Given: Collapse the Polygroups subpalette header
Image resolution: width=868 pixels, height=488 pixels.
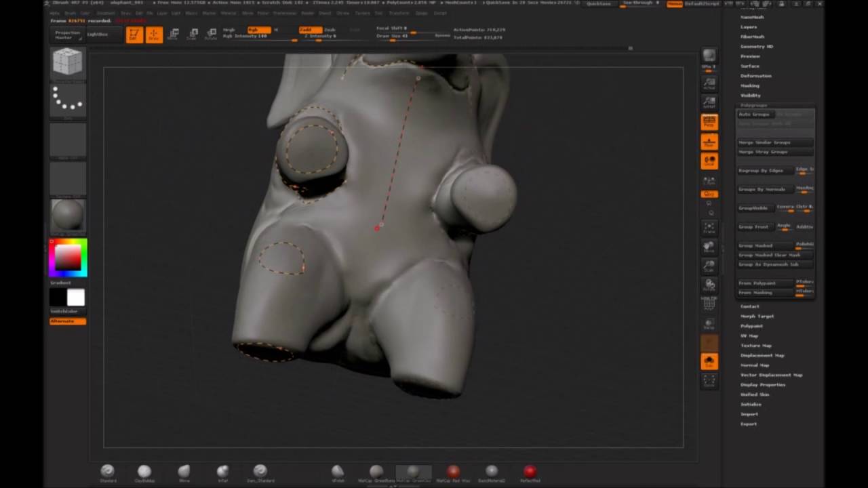Looking at the screenshot, I should pos(754,106).
